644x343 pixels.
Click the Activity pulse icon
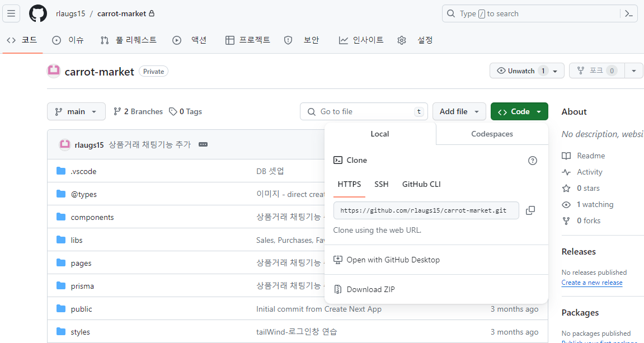pos(566,172)
